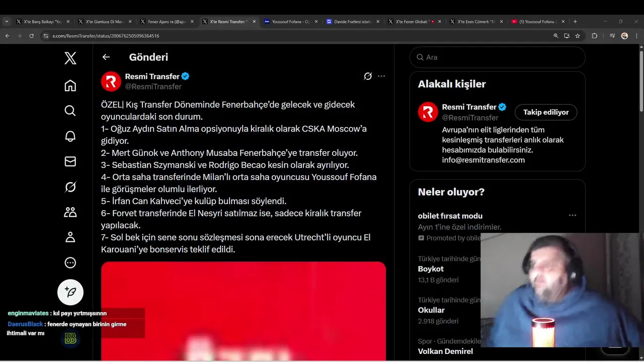Open the Boykot trending topic
Screen dimensions: 644x362
pyautogui.click(x=431, y=269)
